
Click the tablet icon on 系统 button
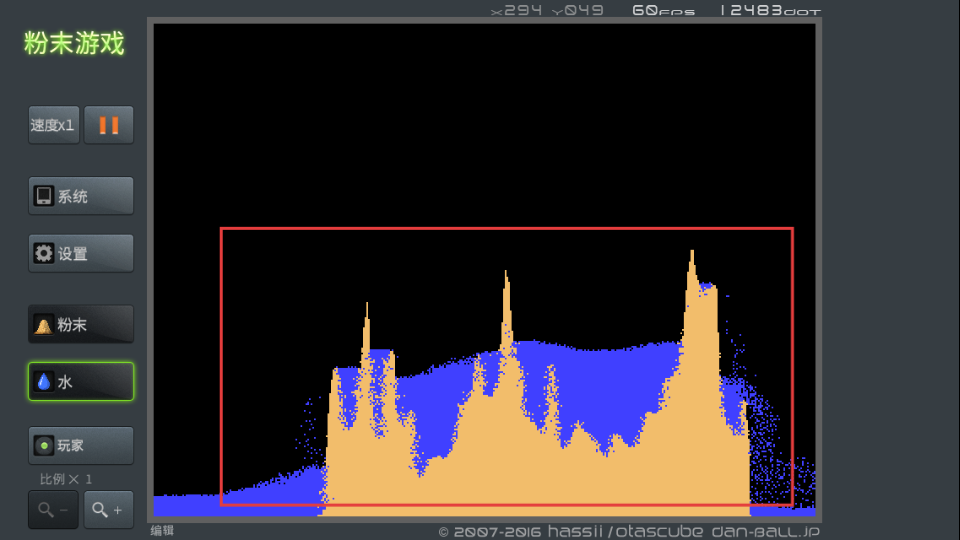click(x=44, y=196)
